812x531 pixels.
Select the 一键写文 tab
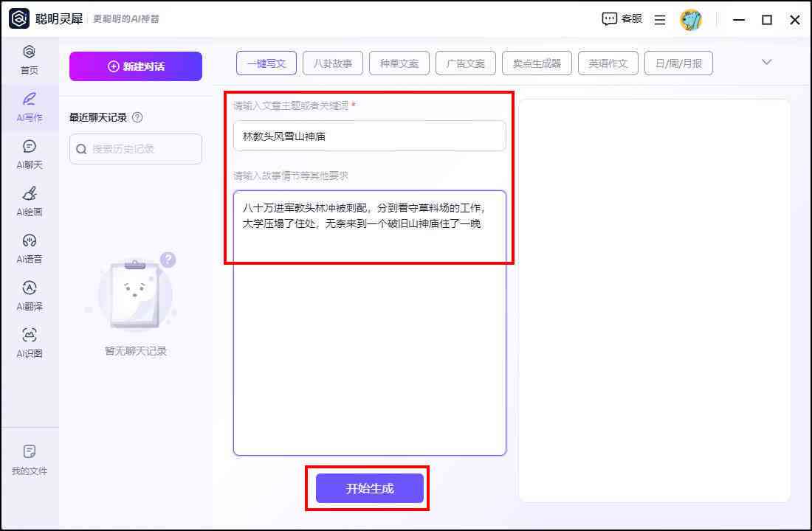click(x=266, y=63)
